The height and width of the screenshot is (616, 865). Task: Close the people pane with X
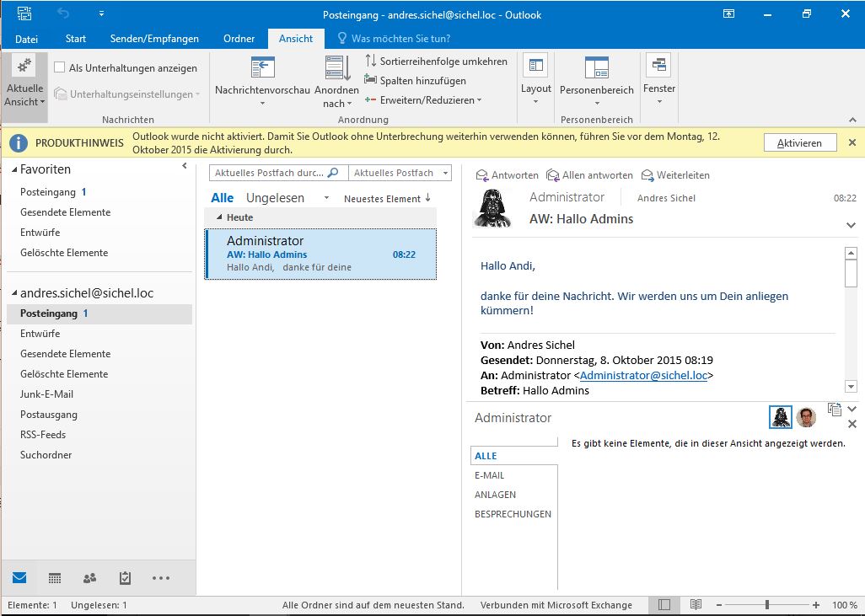[852, 424]
